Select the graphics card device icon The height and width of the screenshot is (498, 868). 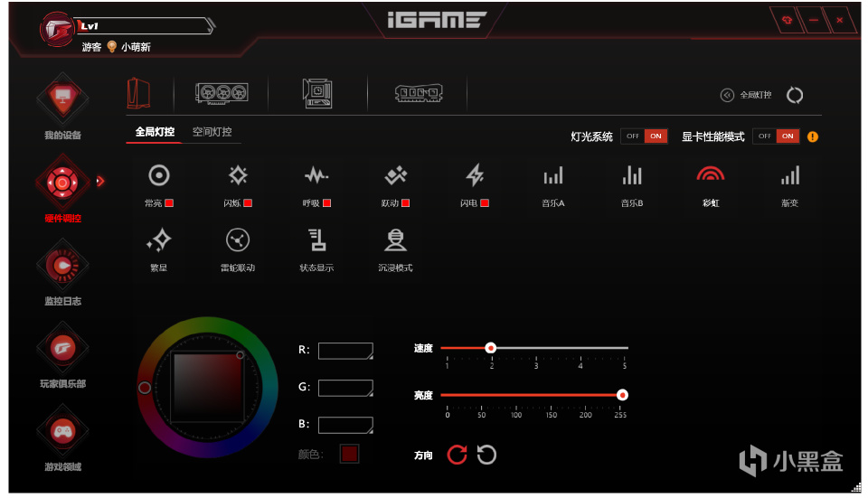point(222,92)
